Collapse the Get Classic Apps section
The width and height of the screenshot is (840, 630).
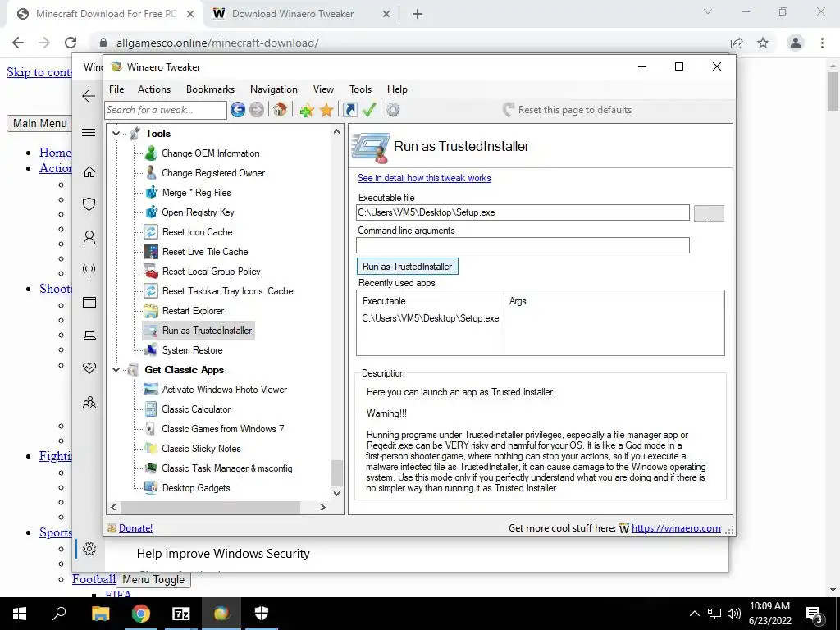tap(116, 370)
